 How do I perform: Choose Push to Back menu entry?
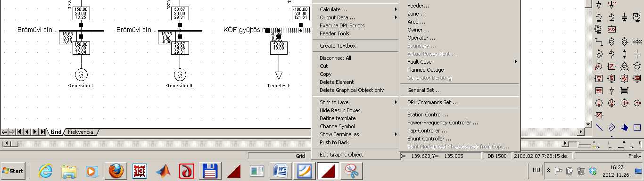point(356,142)
